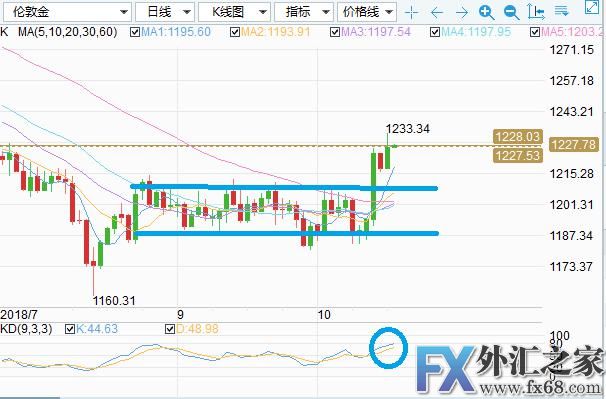Toggle the MA2 moving average checkbox
606x399 pixels.
coord(235,32)
